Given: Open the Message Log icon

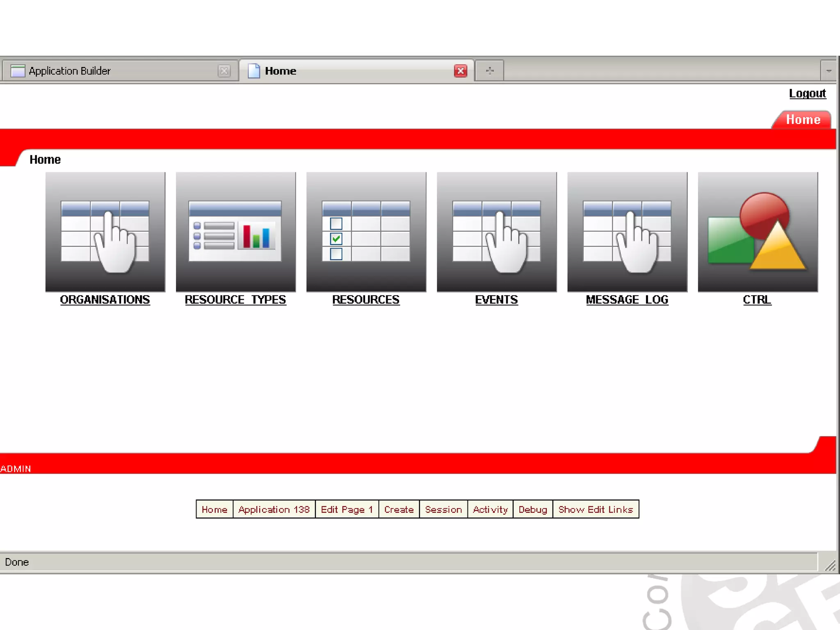Looking at the screenshot, I should pos(627,232).
